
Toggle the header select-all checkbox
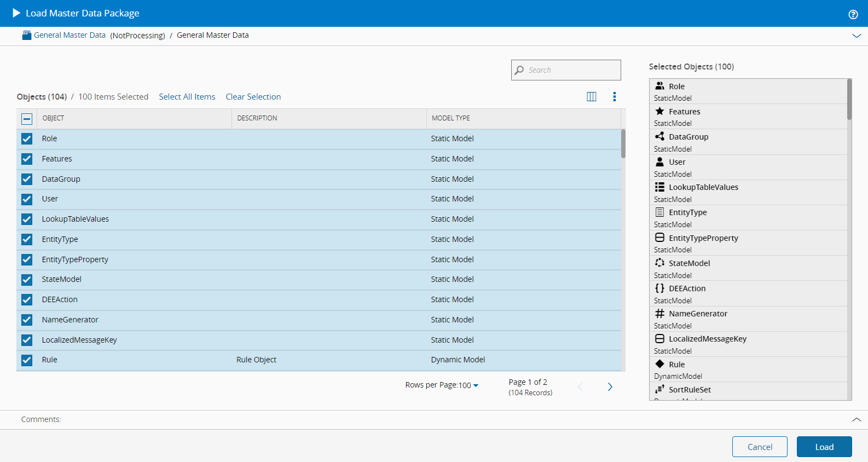(x=27, y=119)
